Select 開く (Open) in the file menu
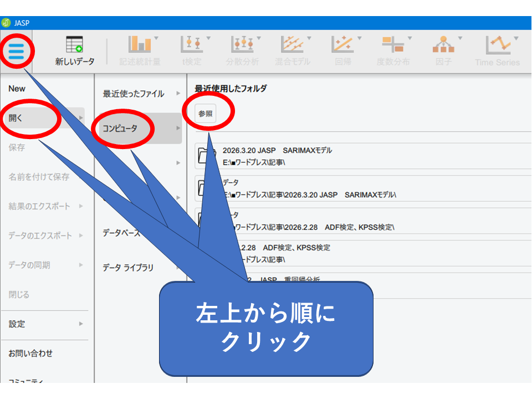Image resolution: width=532 pixels, height=399 pixels. pyautogui.click(x=17, y=118)
